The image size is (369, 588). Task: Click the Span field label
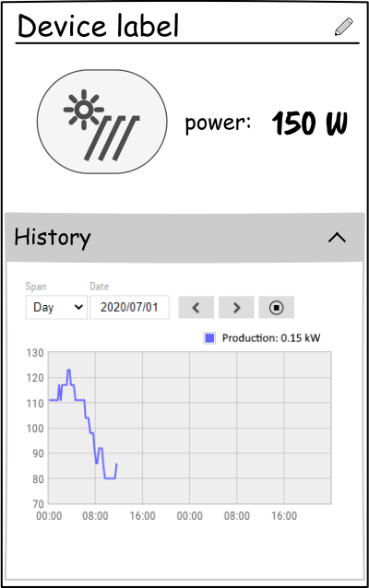(x=36, y=287)
